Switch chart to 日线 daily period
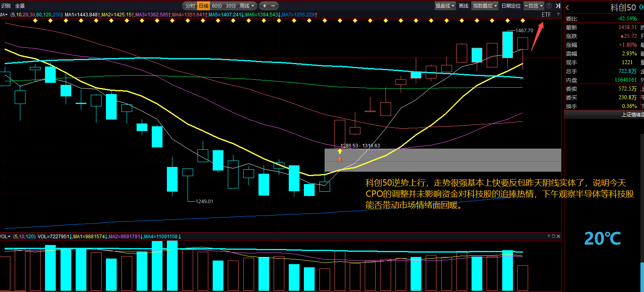Viewport: 644px width, 292px height. [204, 6]
